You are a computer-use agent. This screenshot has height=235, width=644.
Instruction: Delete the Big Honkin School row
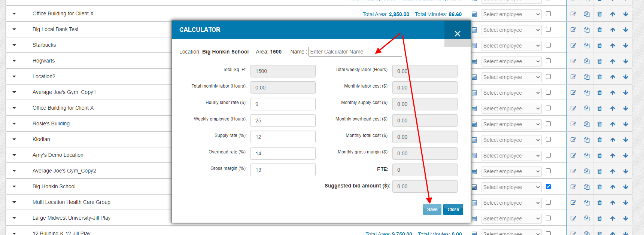pos(599,187)
